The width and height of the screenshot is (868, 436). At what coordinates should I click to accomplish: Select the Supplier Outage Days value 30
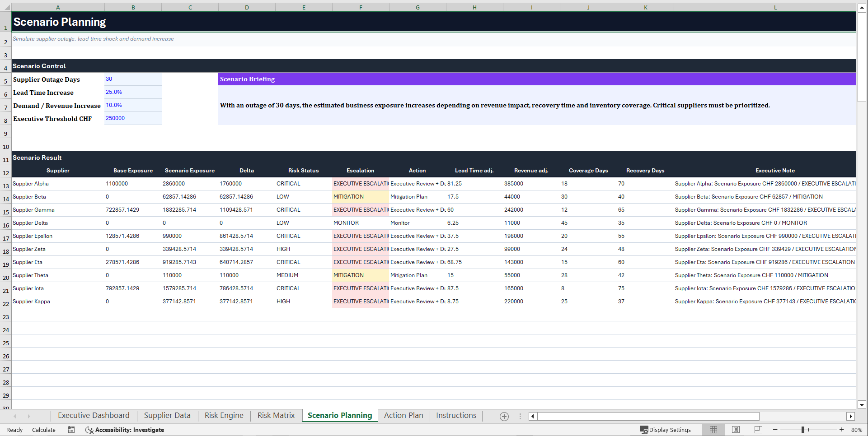(x=133, y=79)
